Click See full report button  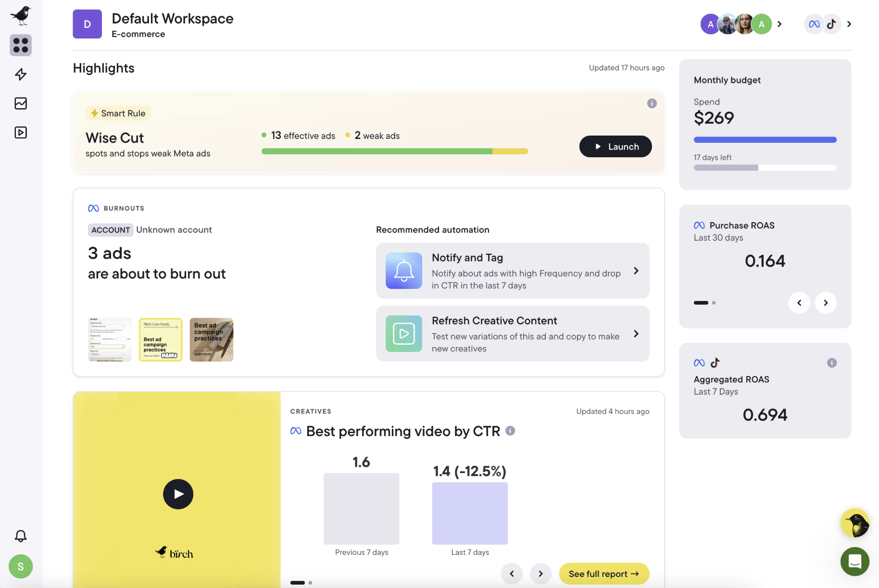coord(603,574)
